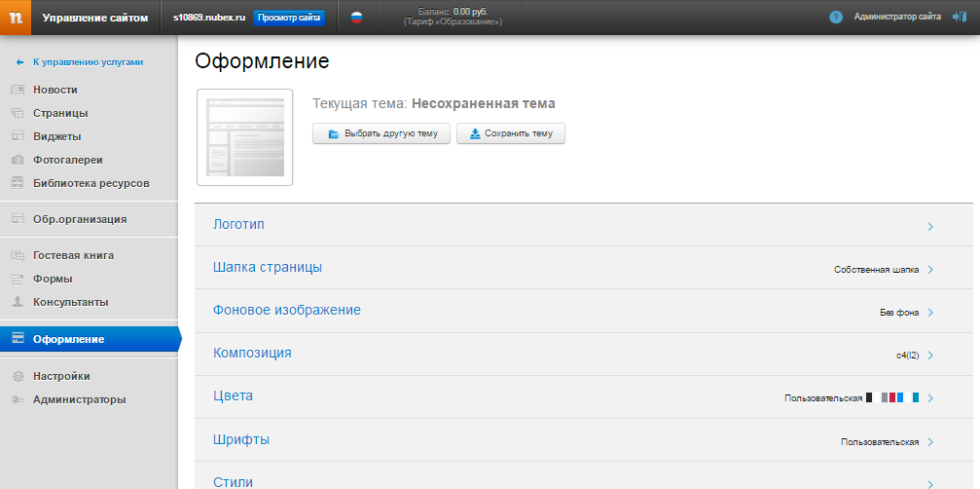Click the Консультанты person icon
Screen dimensions: 980x489
tap(18, 302)
